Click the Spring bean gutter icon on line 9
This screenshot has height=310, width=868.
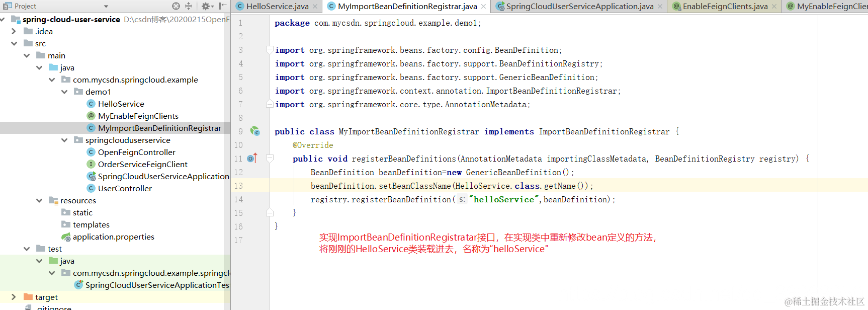click(x=255, y=131)
